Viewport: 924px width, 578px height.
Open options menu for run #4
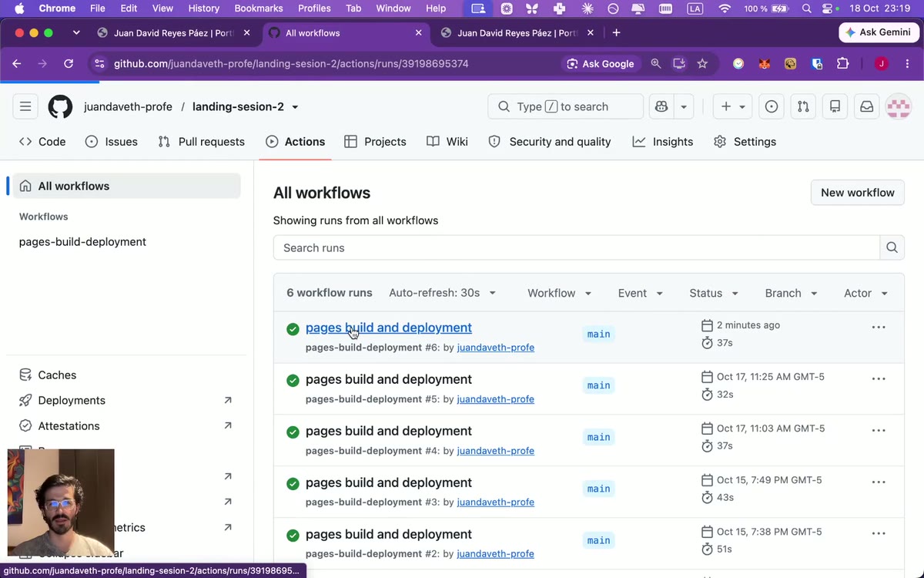(x=879, y=431)
